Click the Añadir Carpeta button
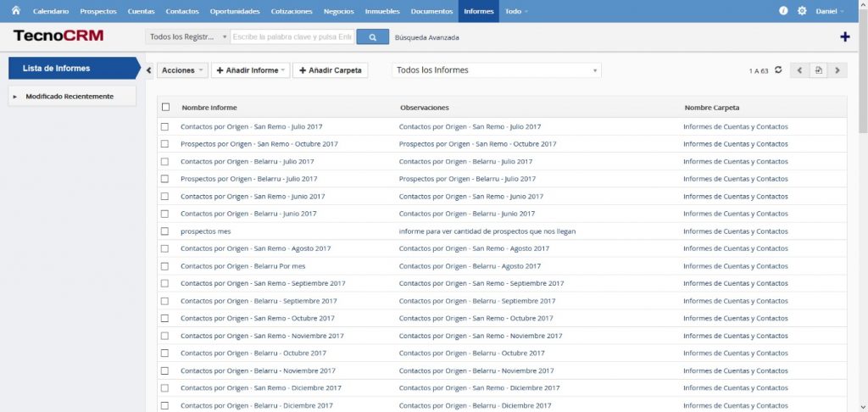 330,70
